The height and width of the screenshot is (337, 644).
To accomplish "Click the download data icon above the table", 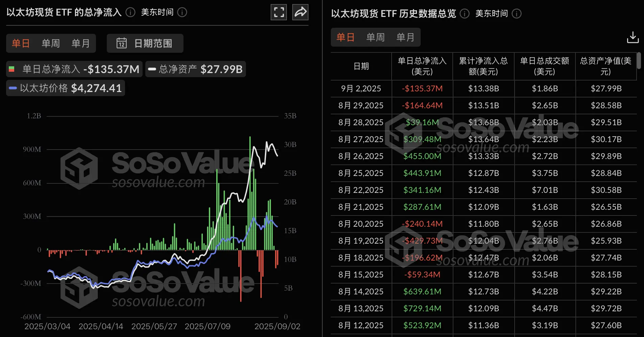I will click(633, 37).
